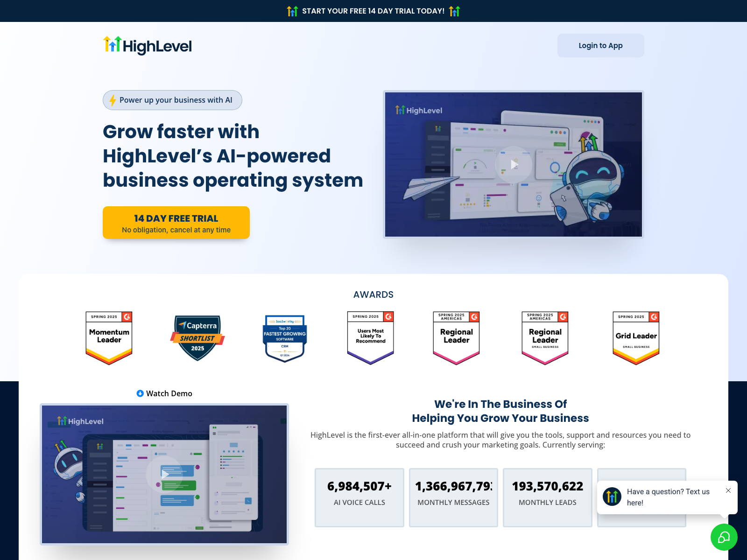Click the G2 Momentum Leader badge
This screenshot has width=747, height=560.
(x=109, y=338)
